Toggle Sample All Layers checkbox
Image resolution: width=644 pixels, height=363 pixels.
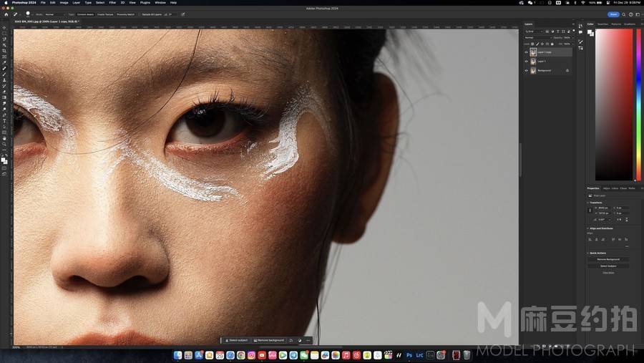pos(140,14)
